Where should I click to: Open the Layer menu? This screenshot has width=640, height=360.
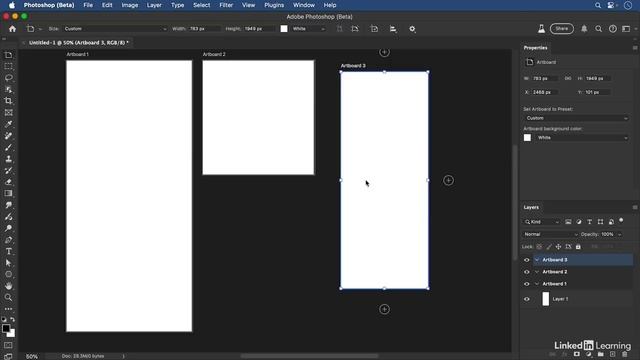154,5
